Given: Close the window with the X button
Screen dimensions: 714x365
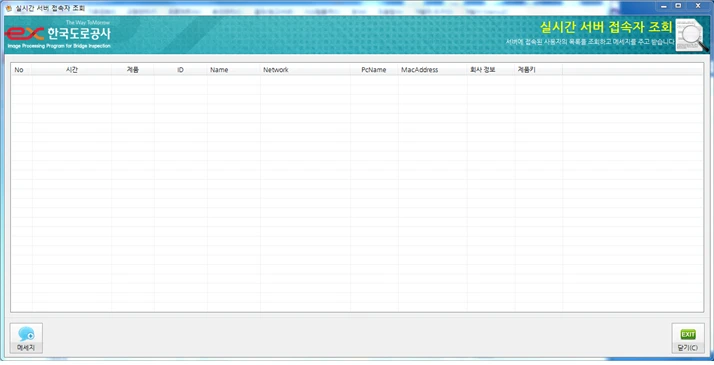Looking at the screenshot, I should coord(698,6).
